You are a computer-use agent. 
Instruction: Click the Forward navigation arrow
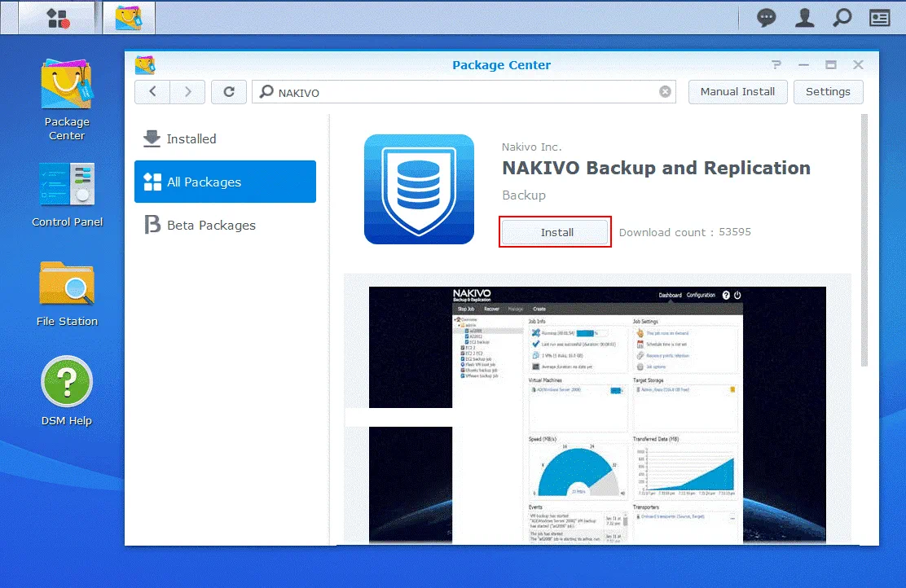pyautogui.click(x=187, y=92)
